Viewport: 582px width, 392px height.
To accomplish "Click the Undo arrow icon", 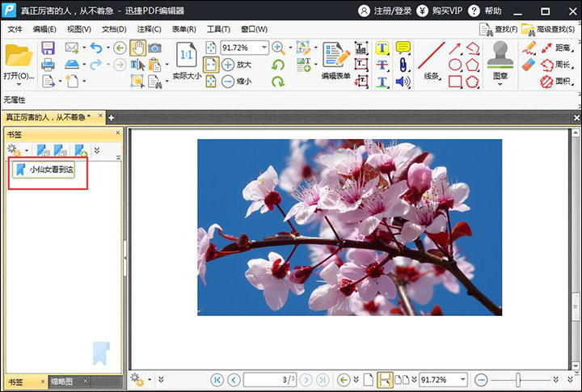I will pos(96,48).
